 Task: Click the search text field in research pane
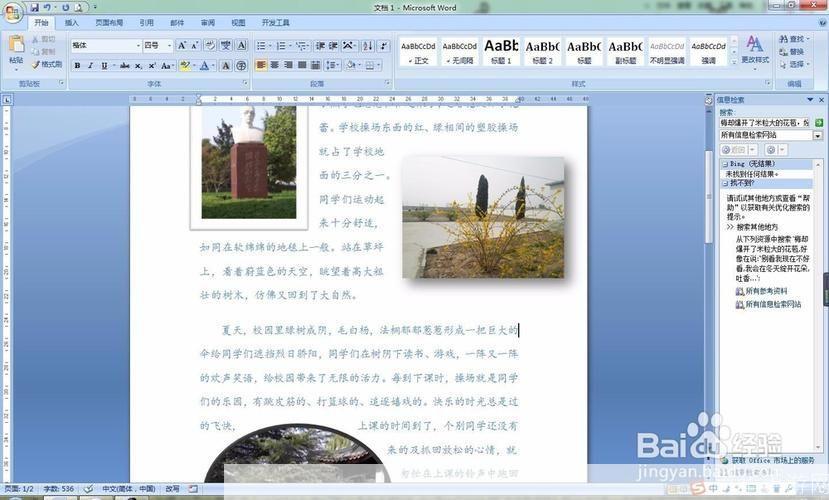pyautogui.click(x=764, y=123)
